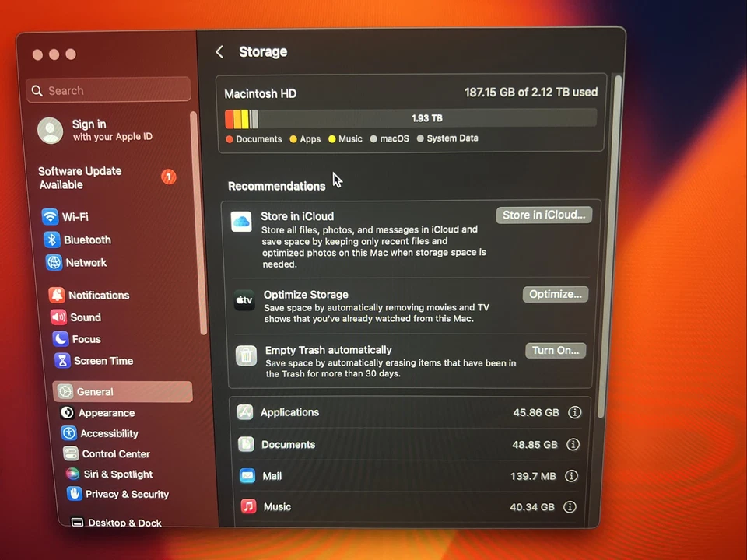Select Network label in sidebar

pyautogui.click(x=86, y=262)
